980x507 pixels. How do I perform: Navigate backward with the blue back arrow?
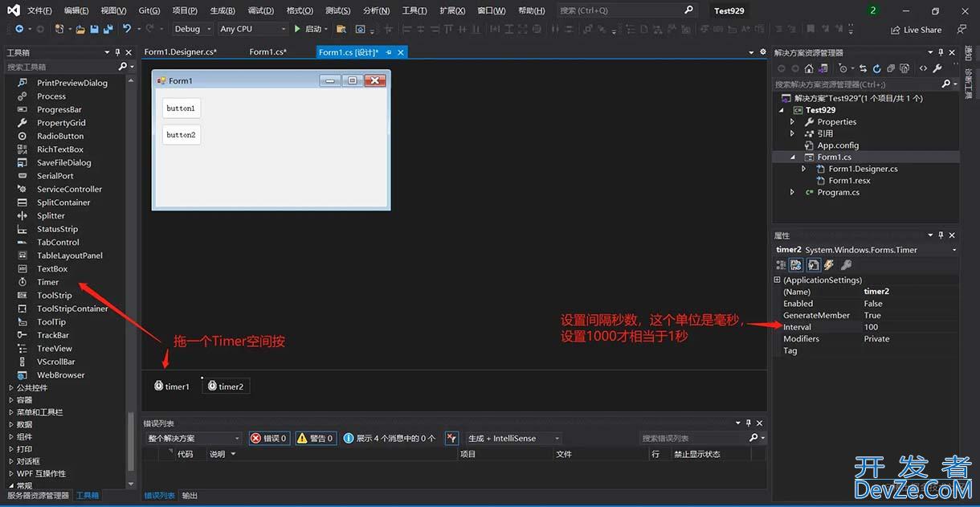click(19, 28)
